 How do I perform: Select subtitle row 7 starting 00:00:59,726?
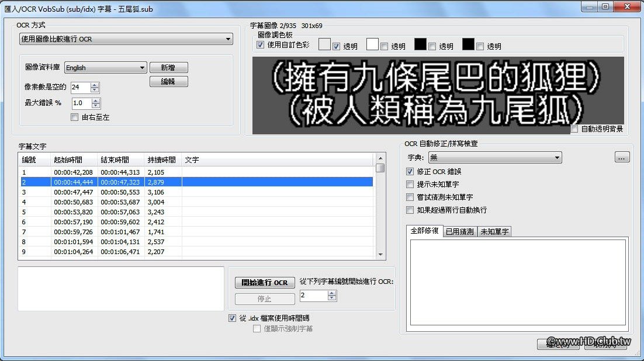pos(197,232)
